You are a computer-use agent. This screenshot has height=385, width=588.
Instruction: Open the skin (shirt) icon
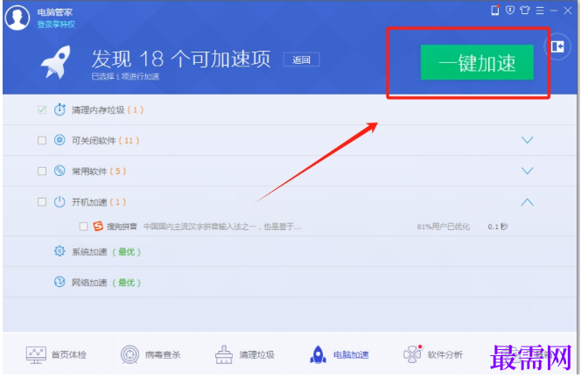[525, 10]
